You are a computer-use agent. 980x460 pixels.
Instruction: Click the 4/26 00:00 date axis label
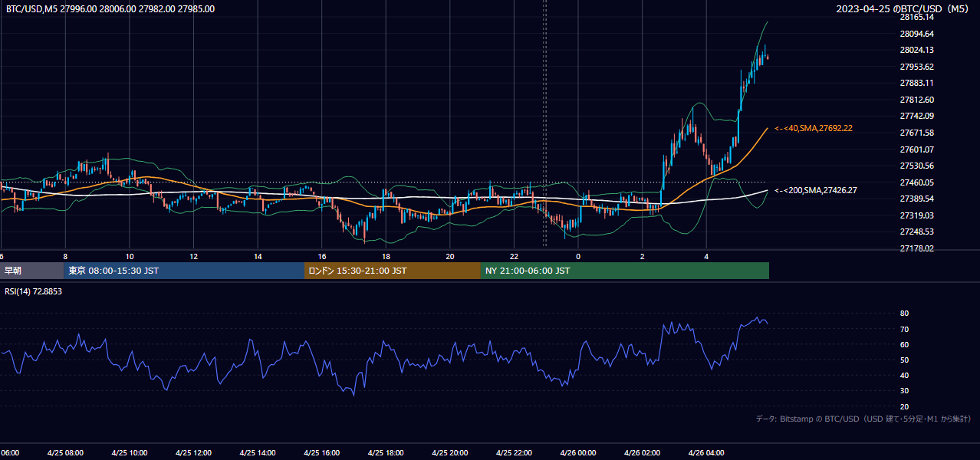pyautogui.click(x=578, y=453)
